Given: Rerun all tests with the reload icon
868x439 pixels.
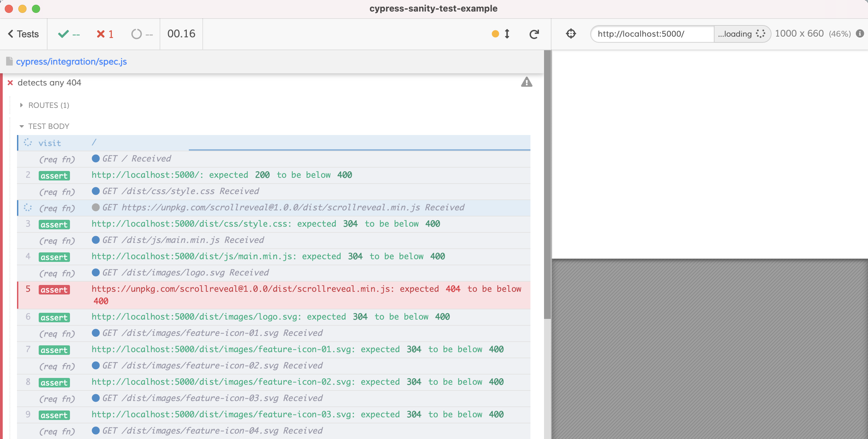Looking at the screenshot, I should click(534, 34).
